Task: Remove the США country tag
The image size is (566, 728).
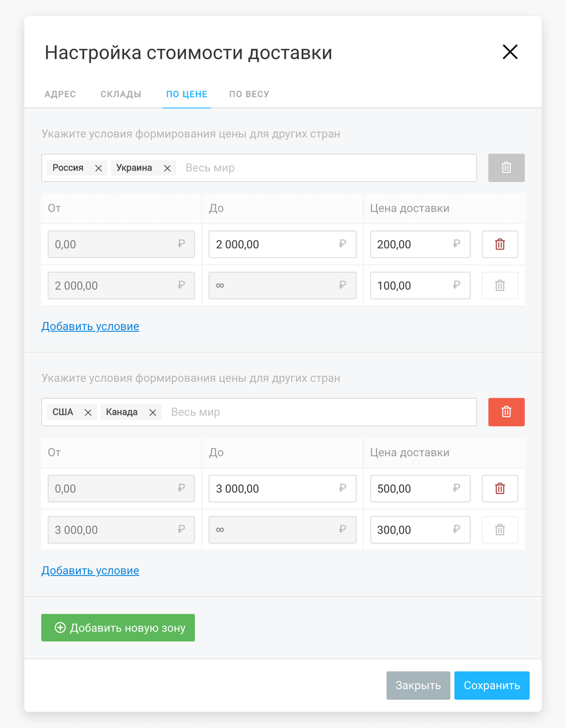Action: [x=88, y=412]
